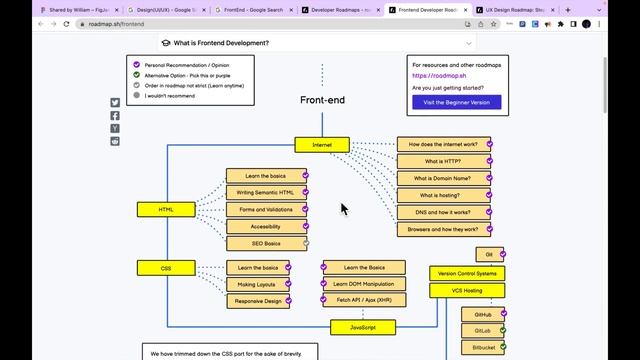Share roadmap via the Reddit icon
The height and width of the screenshot is (360, 640).
point(115,141)
